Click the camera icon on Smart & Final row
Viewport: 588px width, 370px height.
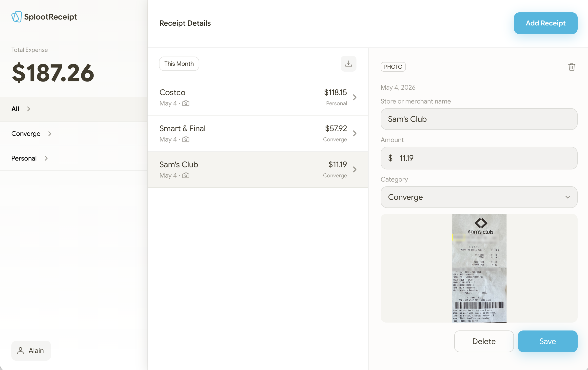pyautogui.click(x=186, y=139)
